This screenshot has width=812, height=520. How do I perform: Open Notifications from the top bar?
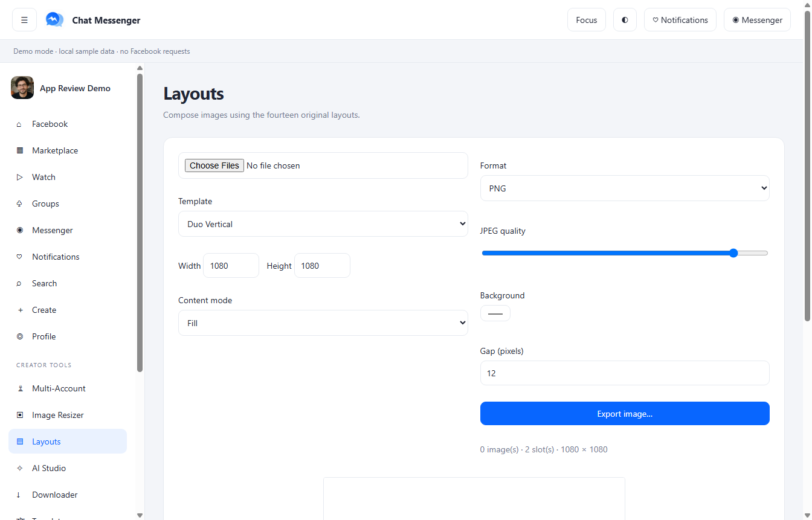[680, 20]
